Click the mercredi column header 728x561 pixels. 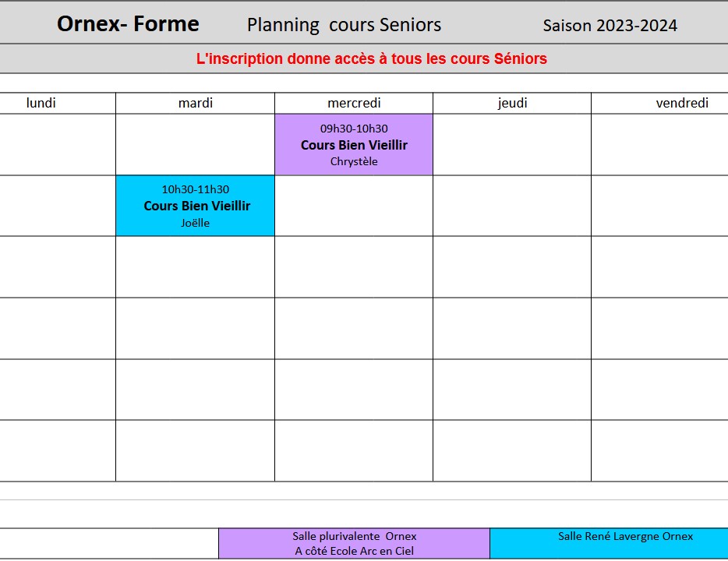354,103
